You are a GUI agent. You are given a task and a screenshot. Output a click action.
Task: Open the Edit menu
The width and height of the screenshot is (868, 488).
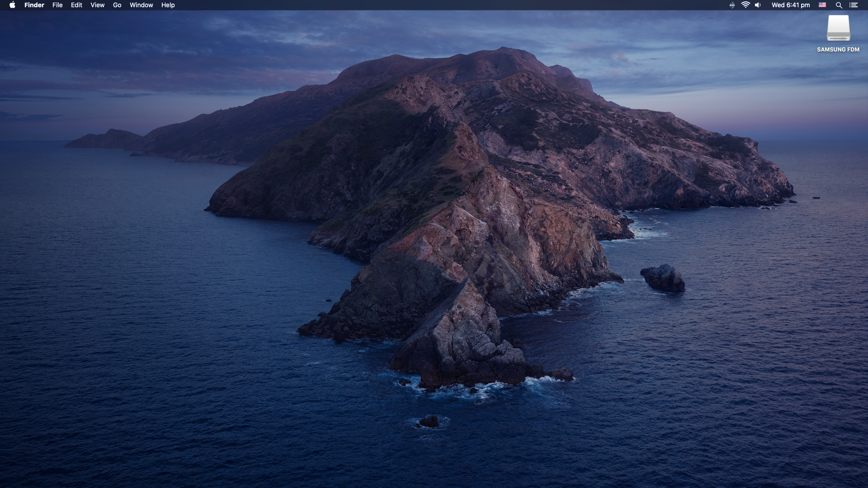[x=76, y=5]
